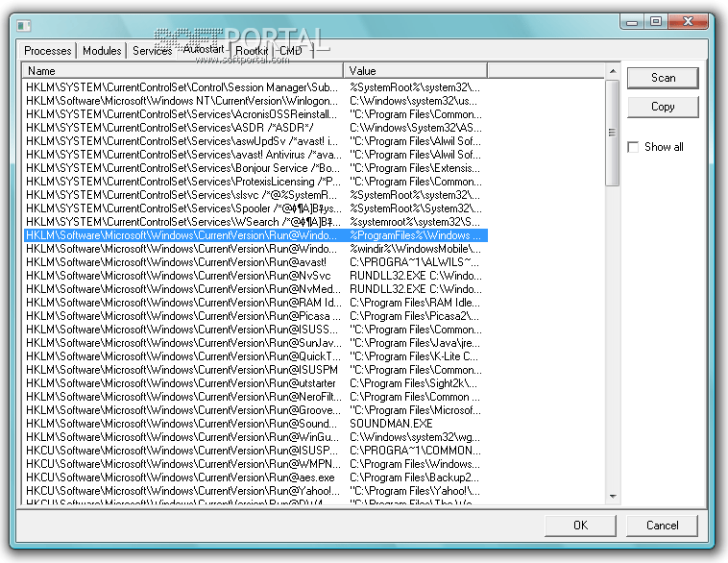The height and width of the screenshot is (563, 728).
Task: Click the C:\Program Files\K-Lite C... value
Action: (x=414, y=356)
